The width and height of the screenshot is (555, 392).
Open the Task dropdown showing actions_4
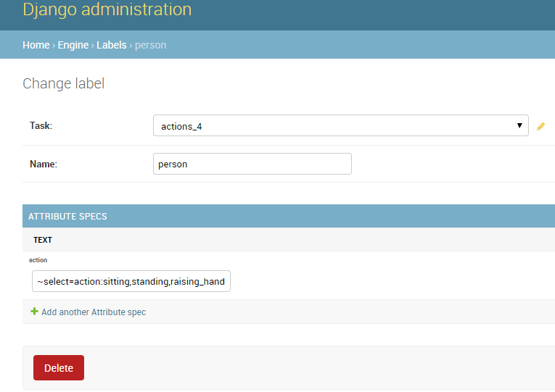[340, 125]
